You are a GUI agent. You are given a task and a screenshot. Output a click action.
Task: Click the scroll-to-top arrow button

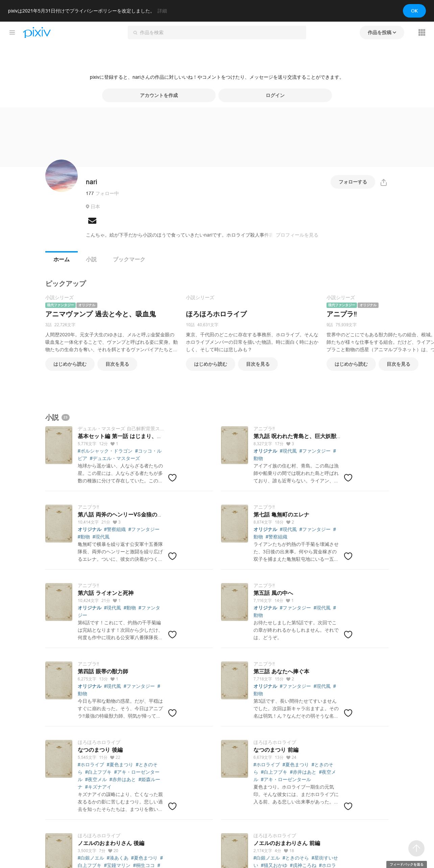click(416, 848)
